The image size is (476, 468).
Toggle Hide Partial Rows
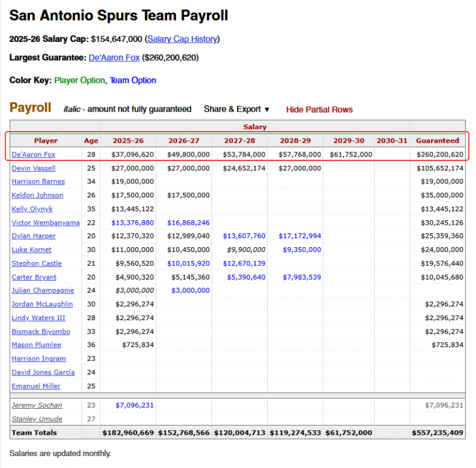coord(319,110)
